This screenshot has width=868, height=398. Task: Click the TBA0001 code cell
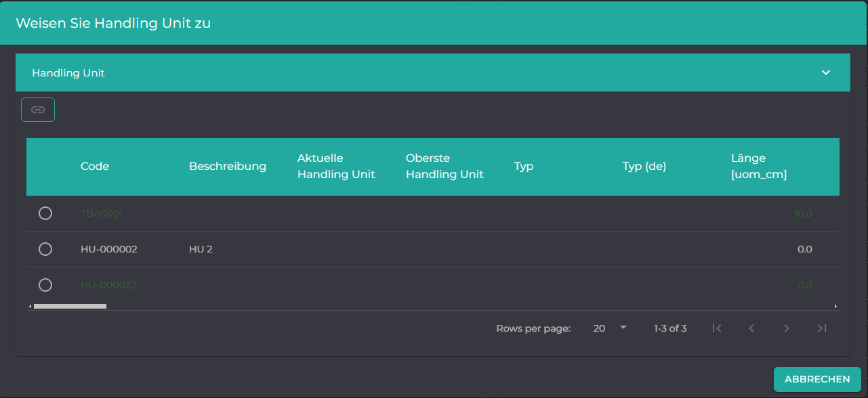point(102,213)
